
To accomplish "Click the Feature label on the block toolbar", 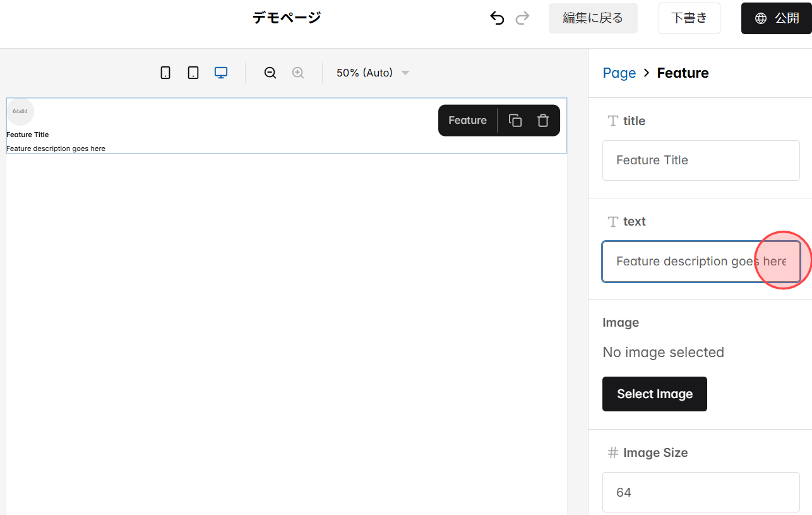I will pyautogui.click(x=467, y=120).
